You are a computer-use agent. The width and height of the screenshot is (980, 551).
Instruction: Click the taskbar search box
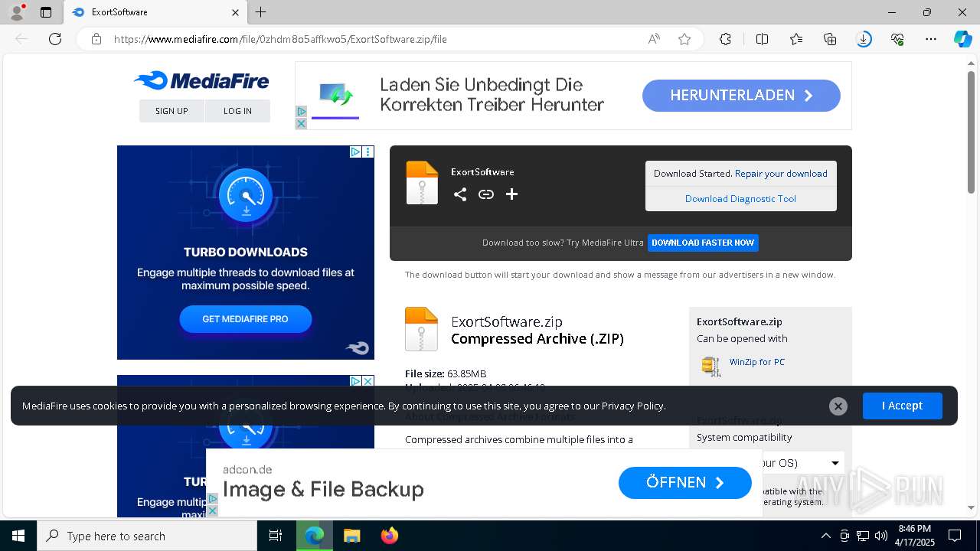coord(147,536)
